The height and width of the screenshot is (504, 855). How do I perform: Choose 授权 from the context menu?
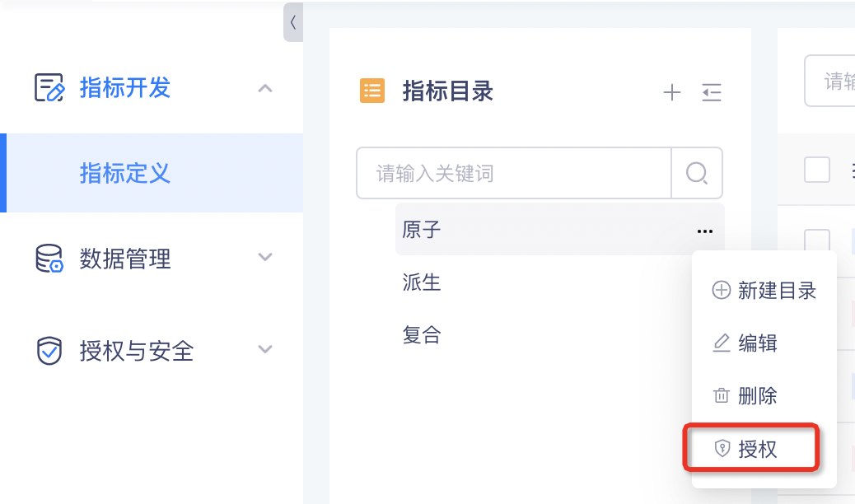click(750, 449)
